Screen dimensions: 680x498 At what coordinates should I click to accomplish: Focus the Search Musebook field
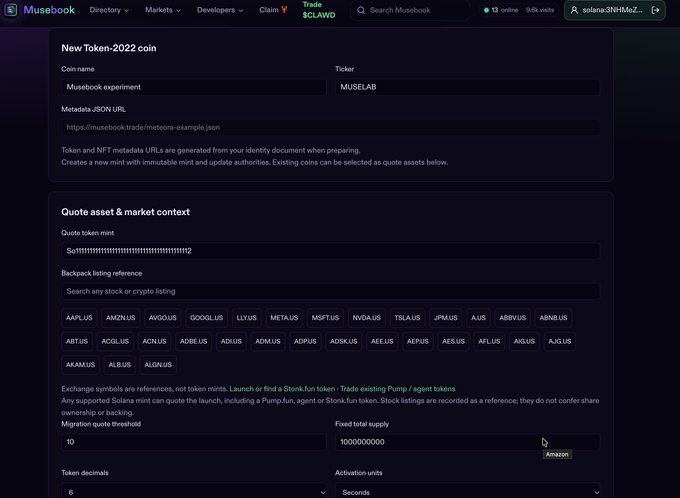coord(409,10)
